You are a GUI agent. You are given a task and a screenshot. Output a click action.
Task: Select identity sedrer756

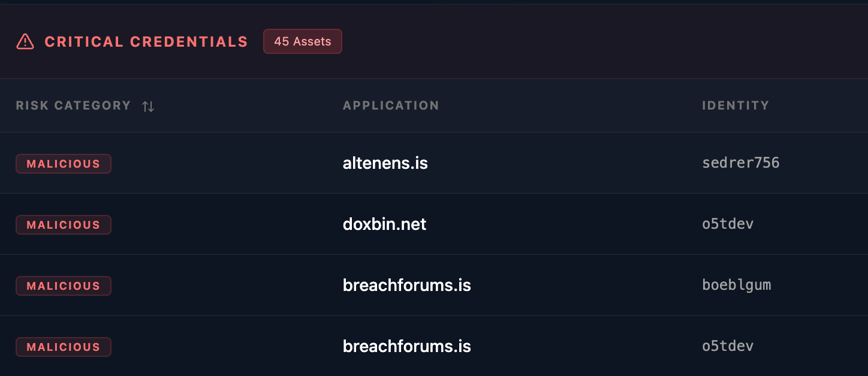740,163
